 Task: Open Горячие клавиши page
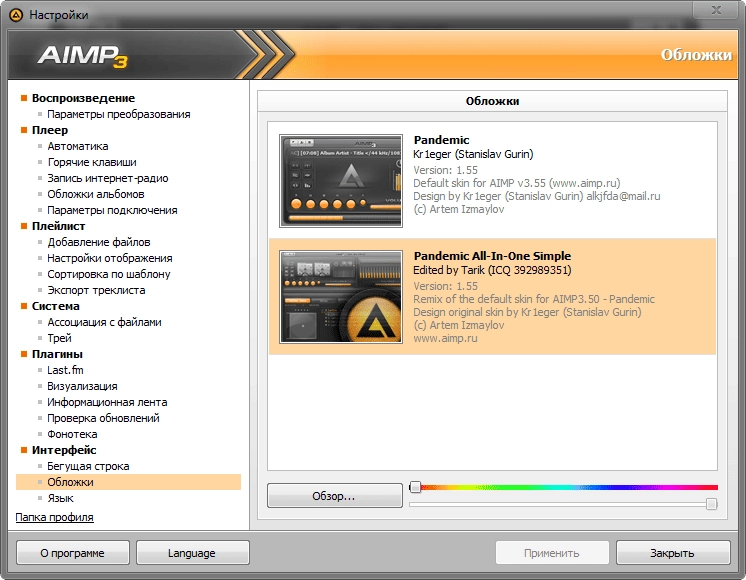coord(92,162)
